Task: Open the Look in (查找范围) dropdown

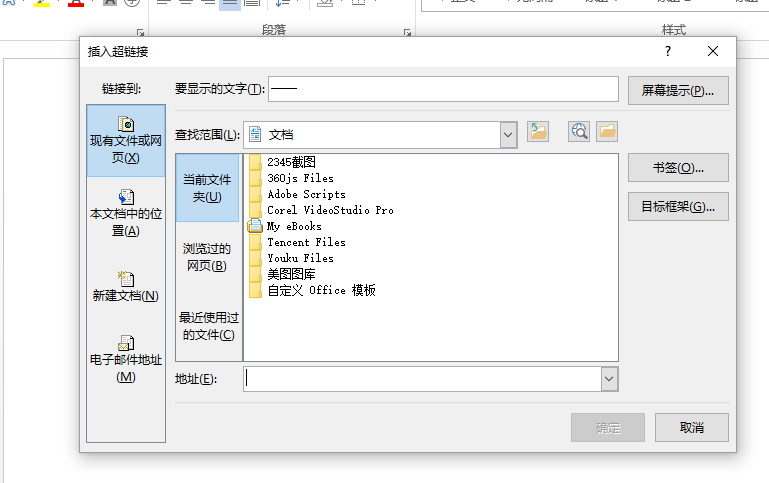Action: [x=509, y=135]
